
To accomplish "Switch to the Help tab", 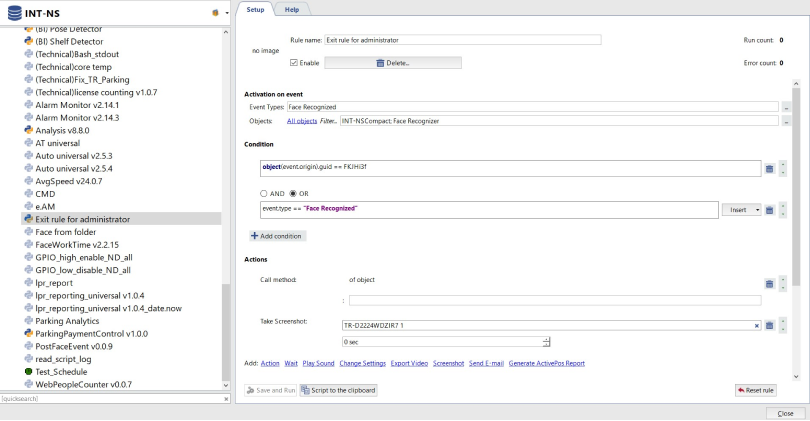I will (292, 8).
